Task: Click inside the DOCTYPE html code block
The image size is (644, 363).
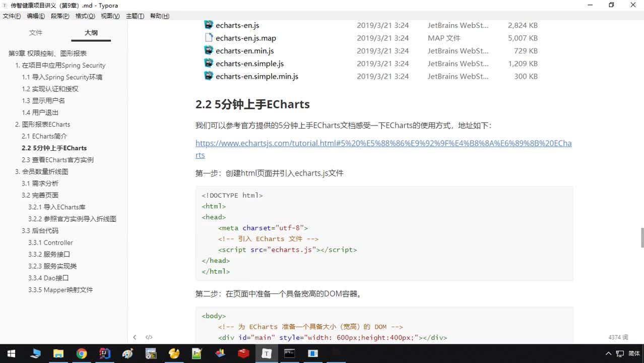Action: tap(384, 233)
